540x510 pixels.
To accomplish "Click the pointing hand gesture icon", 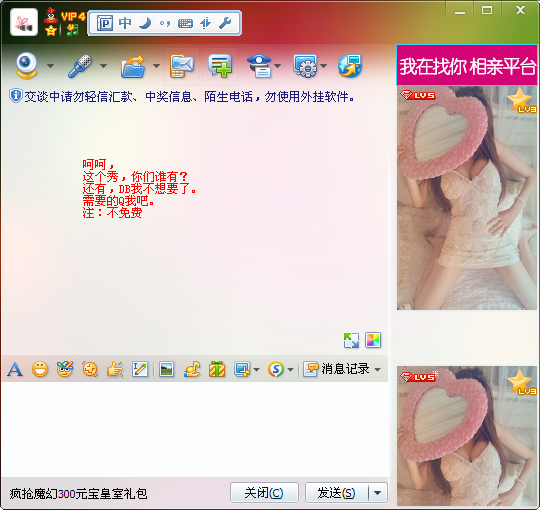I will click(x=115, y=370).
